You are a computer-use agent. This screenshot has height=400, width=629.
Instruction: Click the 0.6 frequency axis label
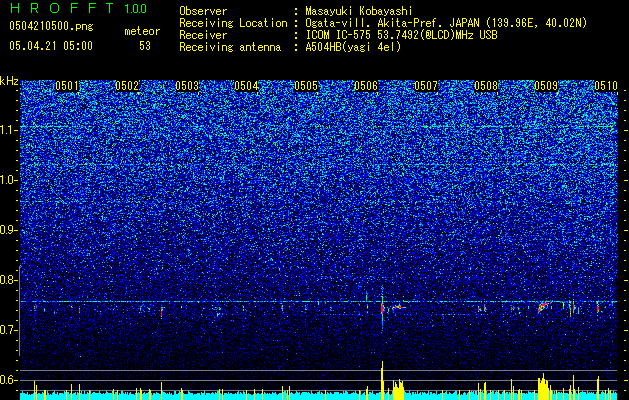pyautogui.click(x=8, y=380)
